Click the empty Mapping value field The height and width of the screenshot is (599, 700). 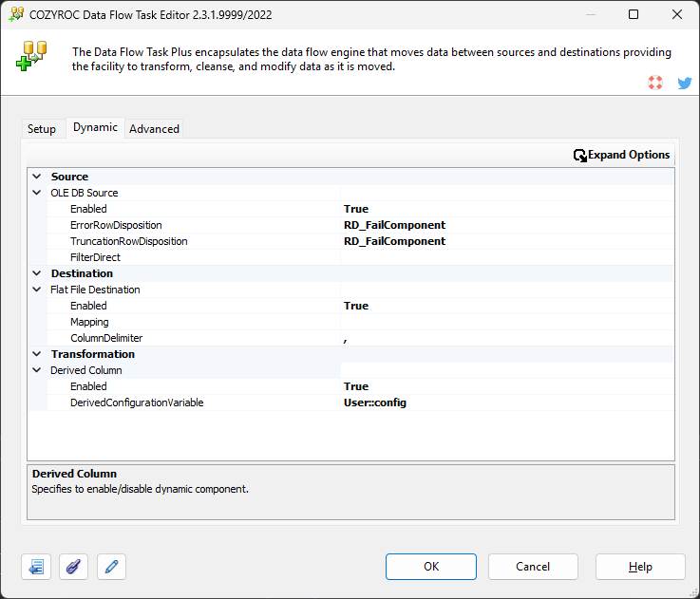pos(507,322)
